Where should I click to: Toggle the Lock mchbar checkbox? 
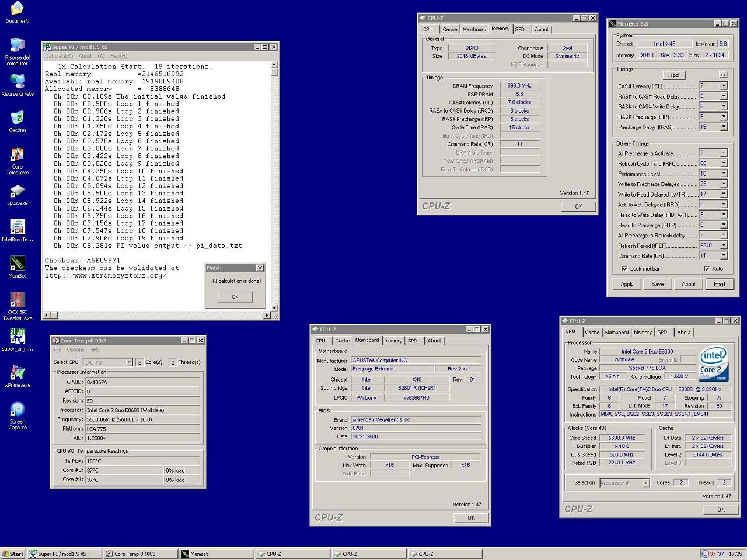624,269
